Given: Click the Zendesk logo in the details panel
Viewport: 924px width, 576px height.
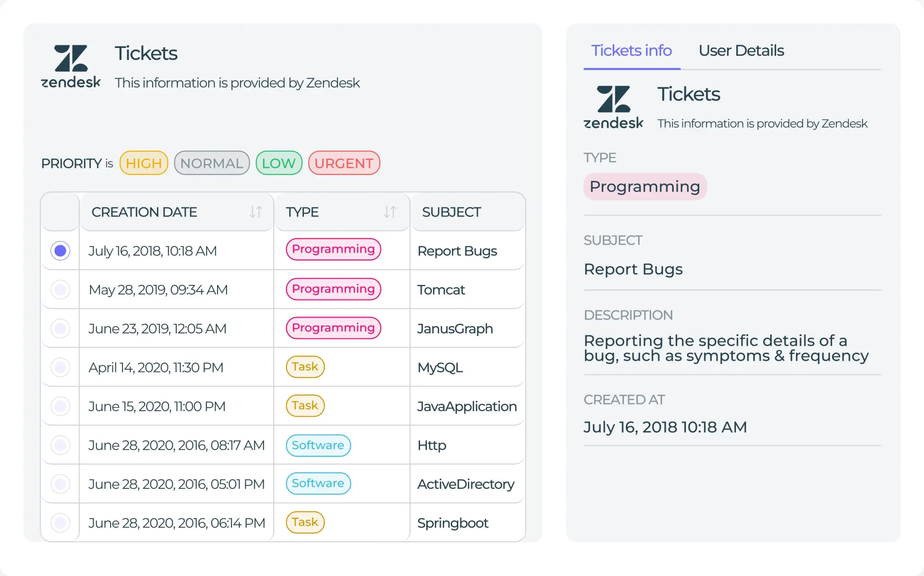Looking at the screenshot, I should (613, 106).
